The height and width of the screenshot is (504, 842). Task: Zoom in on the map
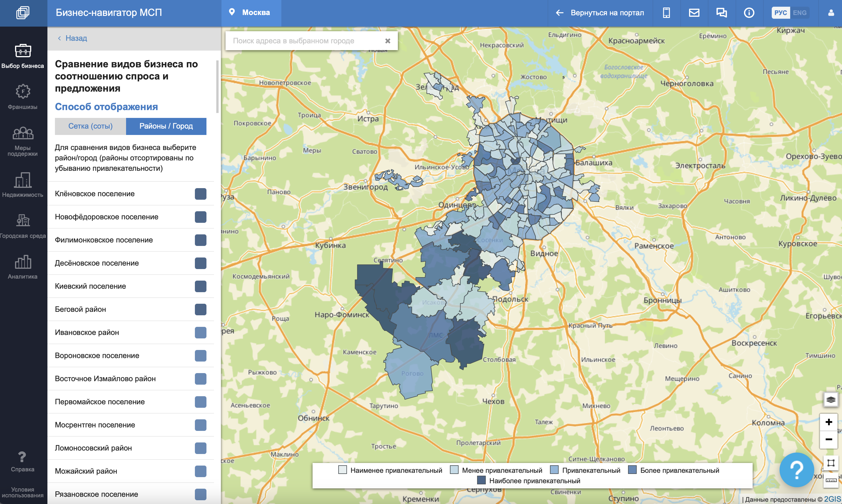point(828,422)
